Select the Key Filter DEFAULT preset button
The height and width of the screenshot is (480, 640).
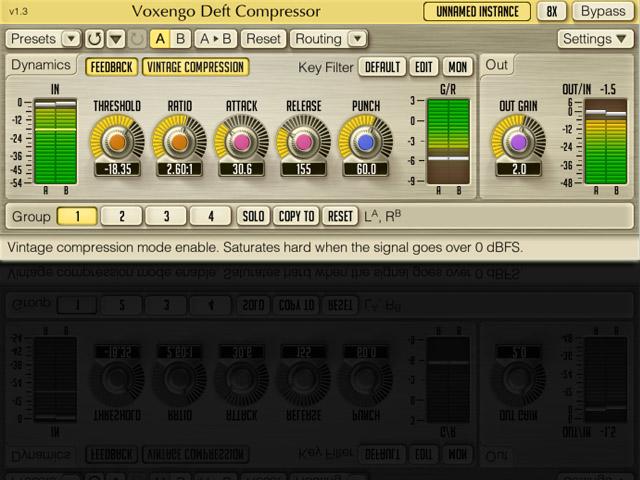click(x=382, y=67)
